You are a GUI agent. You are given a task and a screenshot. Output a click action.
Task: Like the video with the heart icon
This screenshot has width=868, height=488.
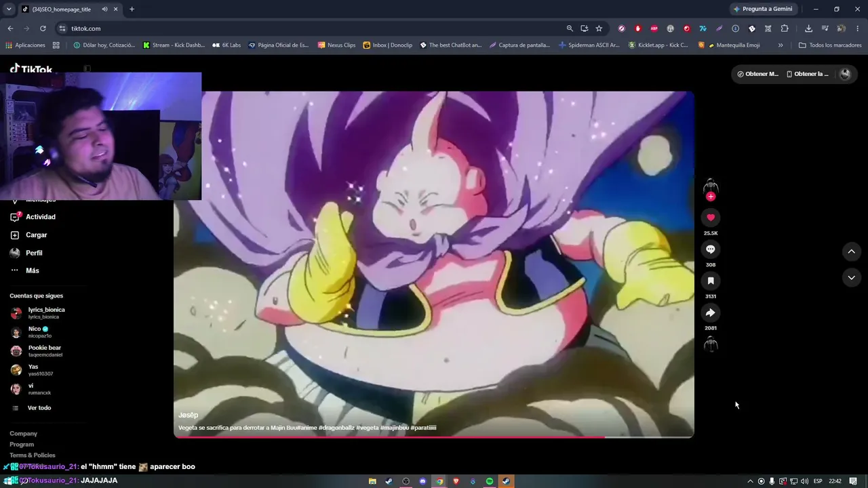point(711,218)
